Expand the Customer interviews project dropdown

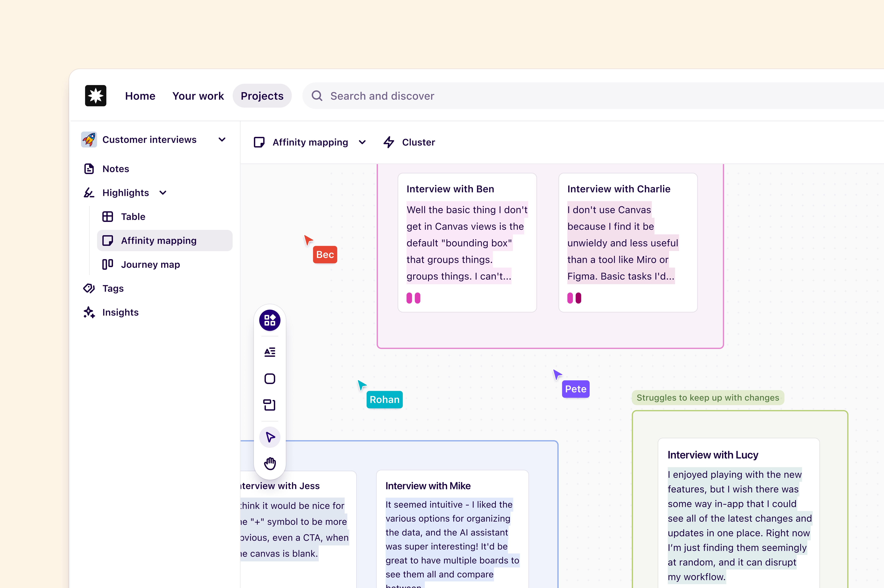[222, 139]
